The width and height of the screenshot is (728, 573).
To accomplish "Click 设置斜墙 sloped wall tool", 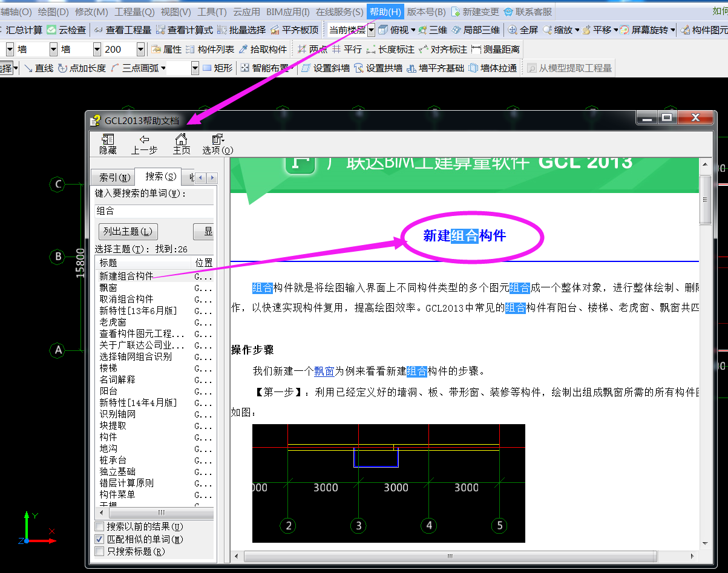I will (326, 68).
